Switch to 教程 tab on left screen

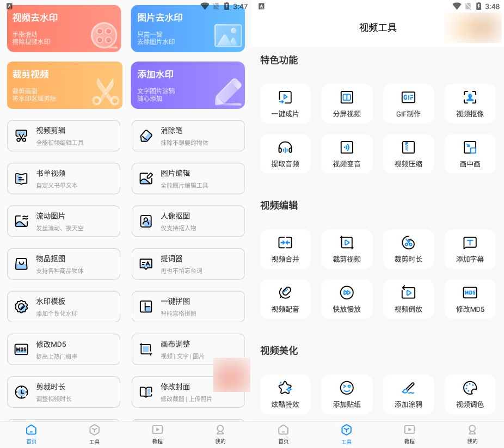point(157,434)
